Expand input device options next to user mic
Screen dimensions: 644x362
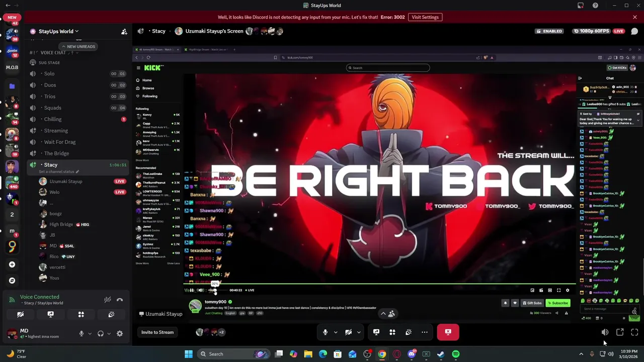click(x=90, y=333)
